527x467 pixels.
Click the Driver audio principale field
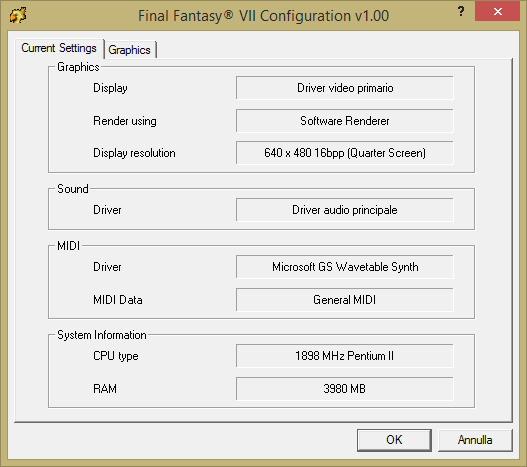click(344, 210)
